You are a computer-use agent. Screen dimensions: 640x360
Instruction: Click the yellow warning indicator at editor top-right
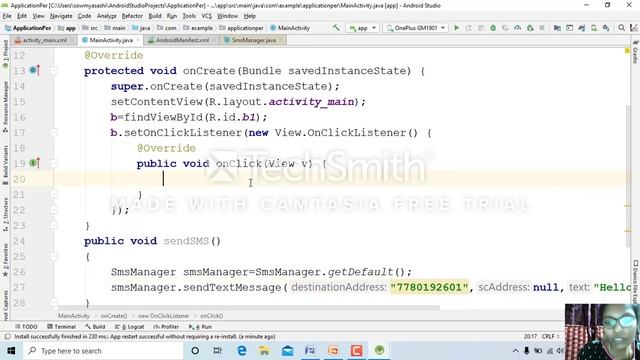coord(627,51)
